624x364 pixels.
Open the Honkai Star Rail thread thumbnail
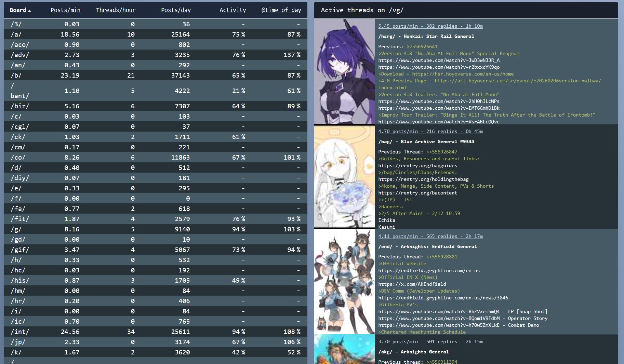tap(344, 71)
